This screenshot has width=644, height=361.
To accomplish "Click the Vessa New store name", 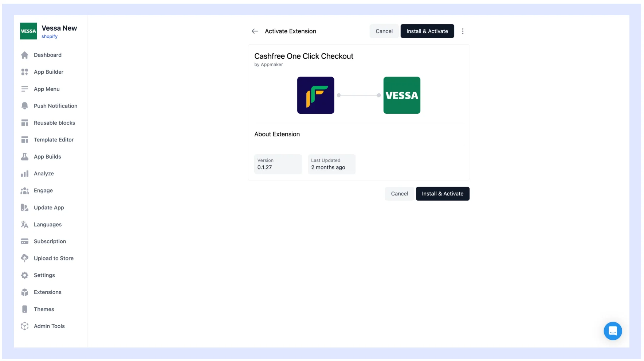I will click(59, 28).
